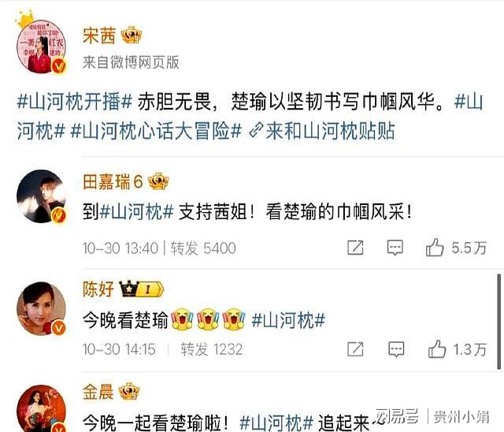
Task: Open 陈好's profile avatar
Action: (x=41, y=308)
